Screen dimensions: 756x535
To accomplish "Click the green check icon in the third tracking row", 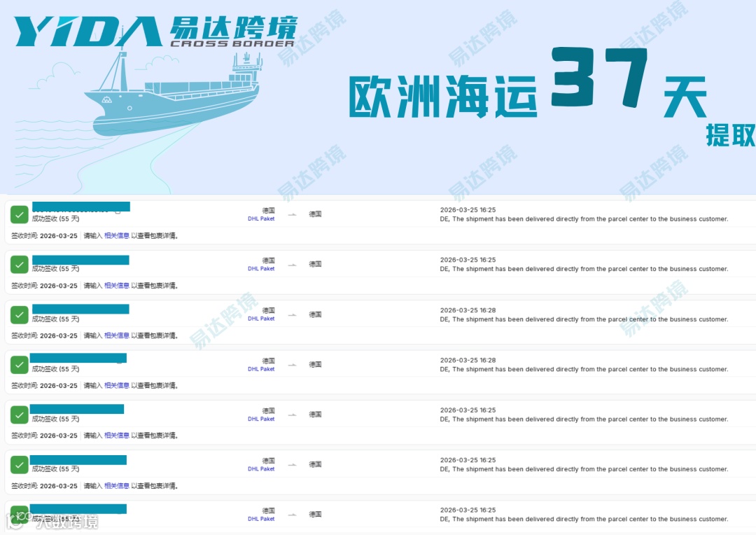I will click(20, 314).
